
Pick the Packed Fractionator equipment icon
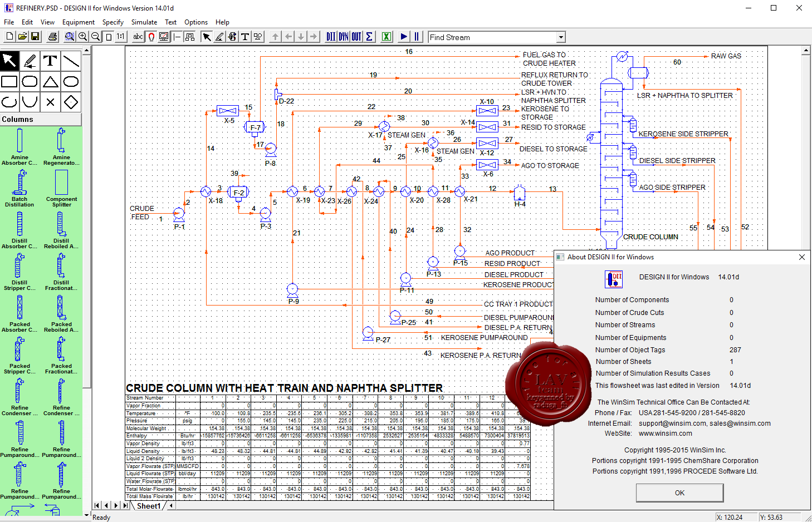pos(61,355)
